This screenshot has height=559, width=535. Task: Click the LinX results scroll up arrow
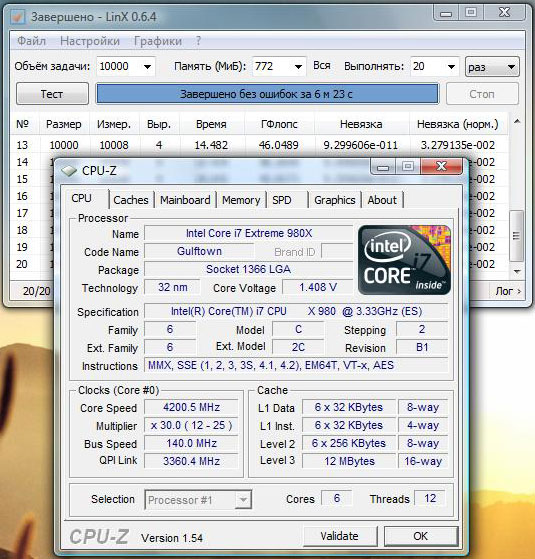point(517,122)
